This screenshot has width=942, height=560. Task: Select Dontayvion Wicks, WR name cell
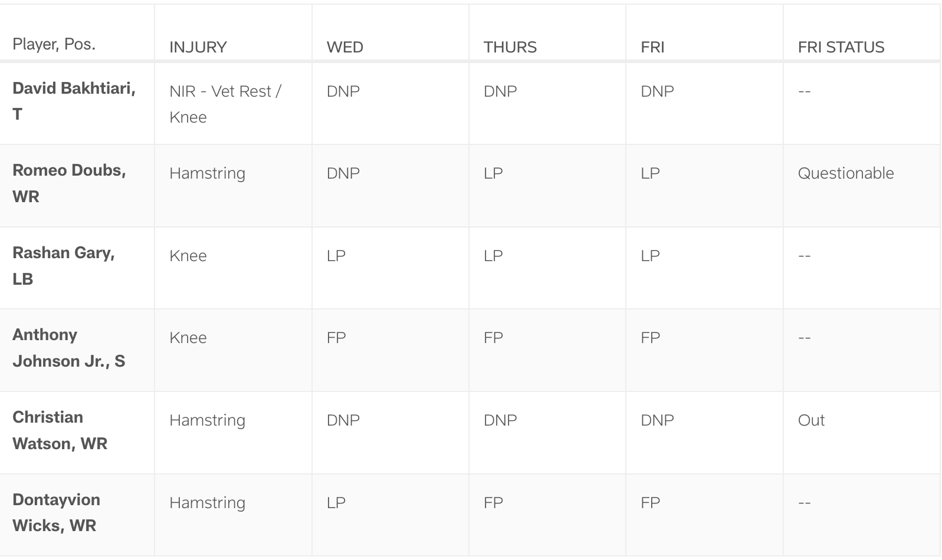point(56,512)
